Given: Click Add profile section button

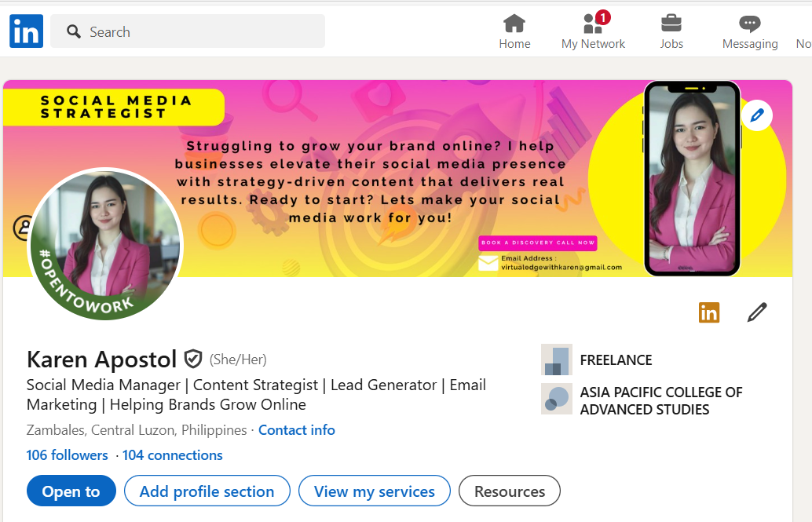Looking at the screenshot, I should [207, 491].
